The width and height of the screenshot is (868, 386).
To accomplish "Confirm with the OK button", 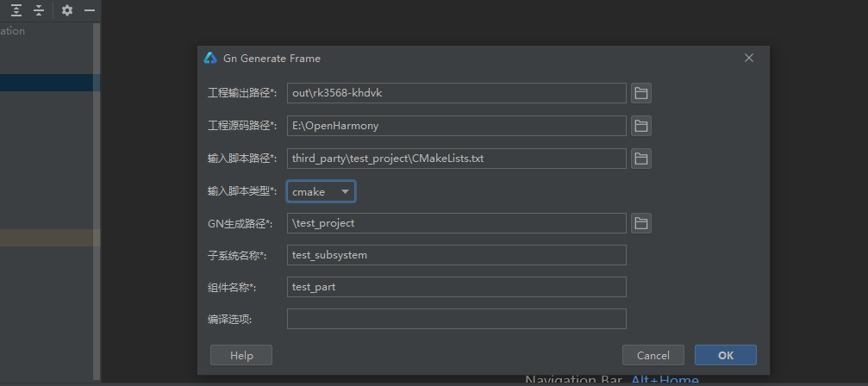I will click(725, 355).
